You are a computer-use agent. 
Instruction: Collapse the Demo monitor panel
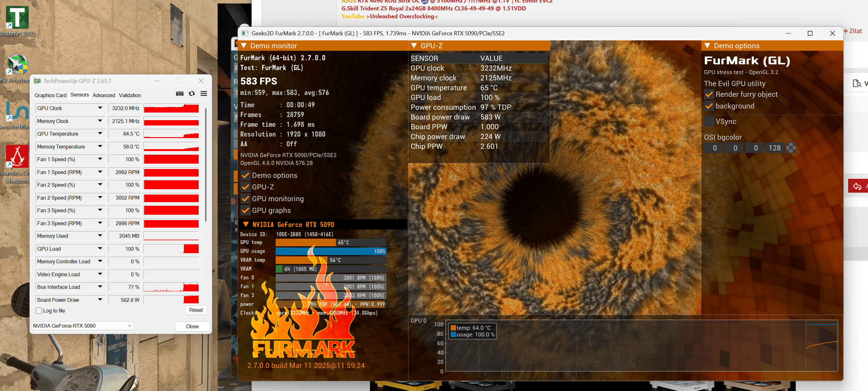click(x=244, y=46)
